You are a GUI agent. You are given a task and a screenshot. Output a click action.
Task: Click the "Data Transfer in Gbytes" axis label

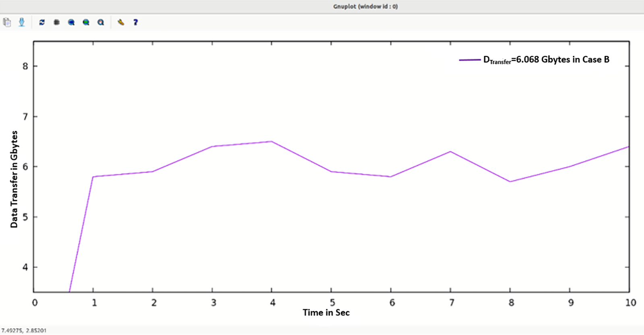tap(14, 179)
